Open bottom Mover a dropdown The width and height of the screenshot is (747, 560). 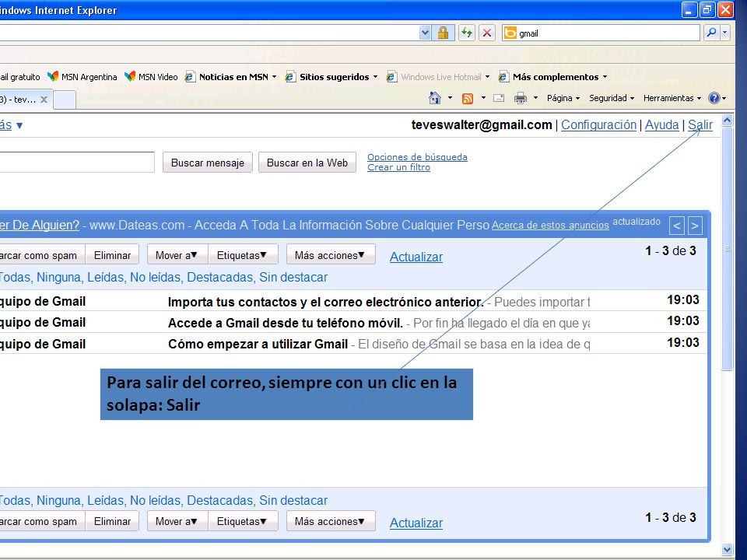tap(177, 521)
